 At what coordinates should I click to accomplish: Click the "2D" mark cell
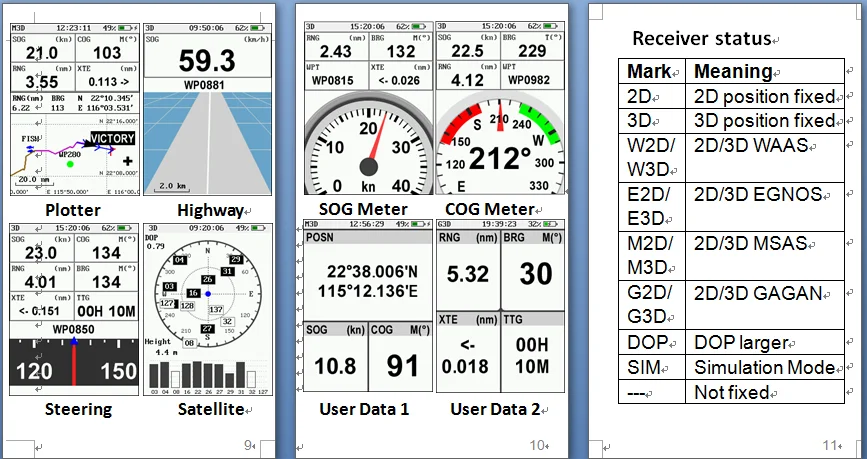652,96
